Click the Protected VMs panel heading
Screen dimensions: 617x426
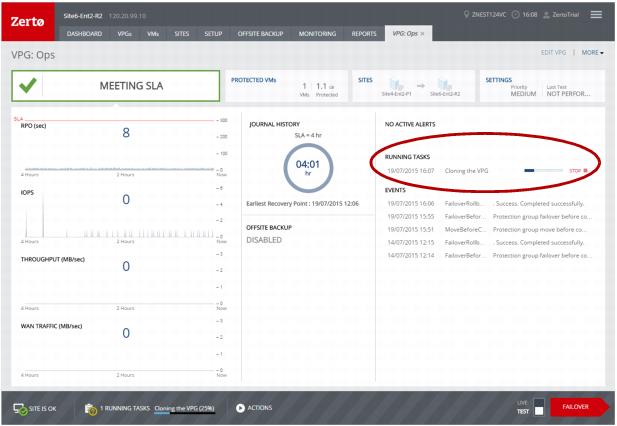point(253,80)
